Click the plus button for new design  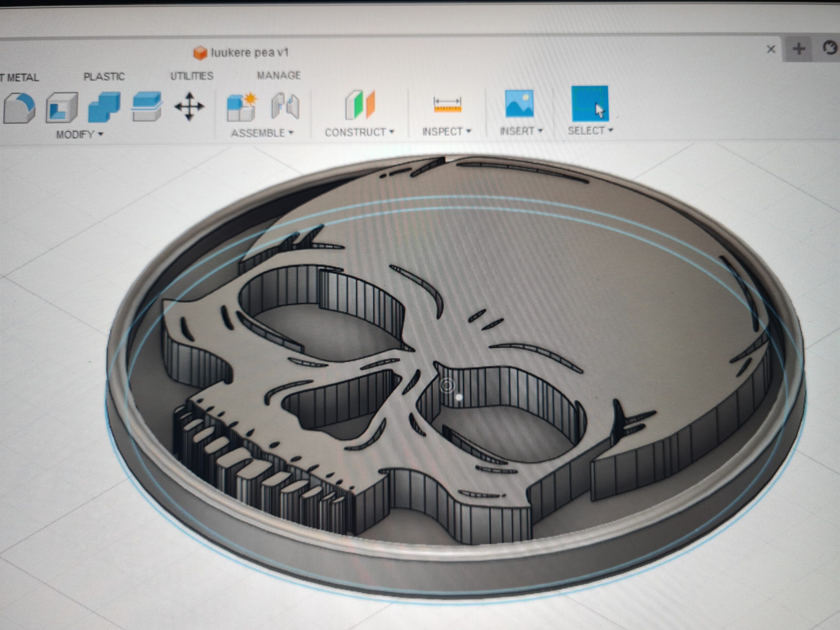799,49
